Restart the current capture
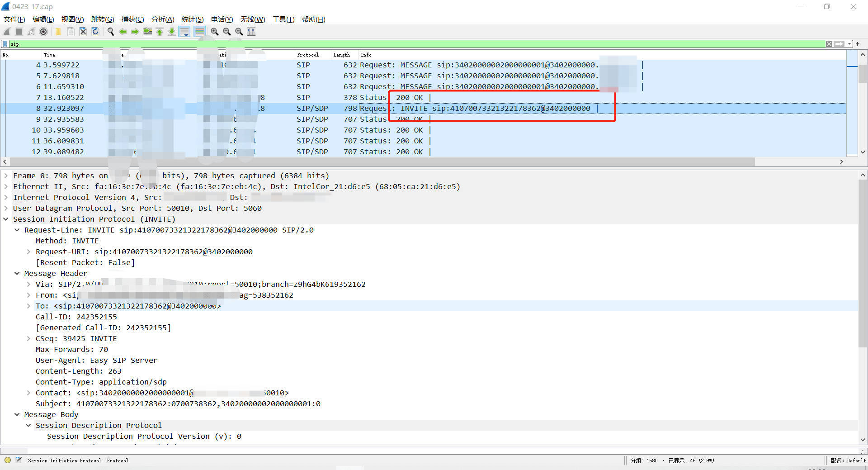The width and height of the screenshot is (868, 470). coord(31,32)
